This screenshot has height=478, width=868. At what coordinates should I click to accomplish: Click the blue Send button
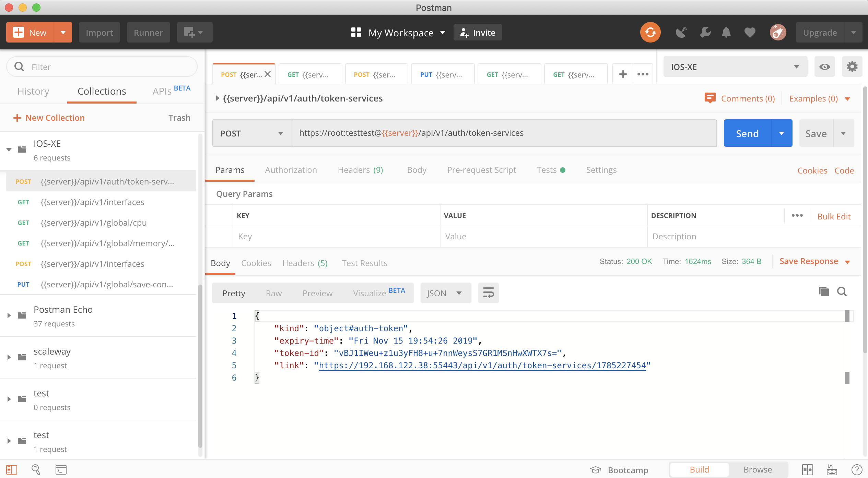click(x=747, y=133)
